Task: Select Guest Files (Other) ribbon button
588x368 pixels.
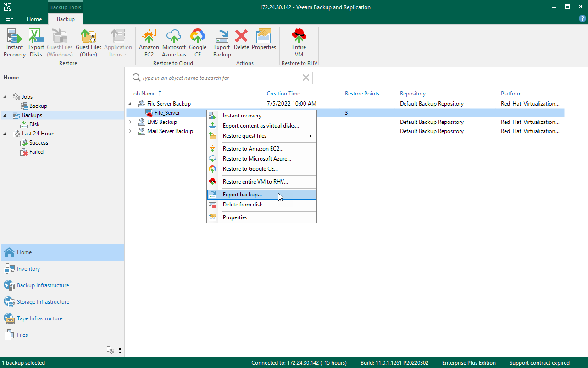Action: click(x=89, y=43)
